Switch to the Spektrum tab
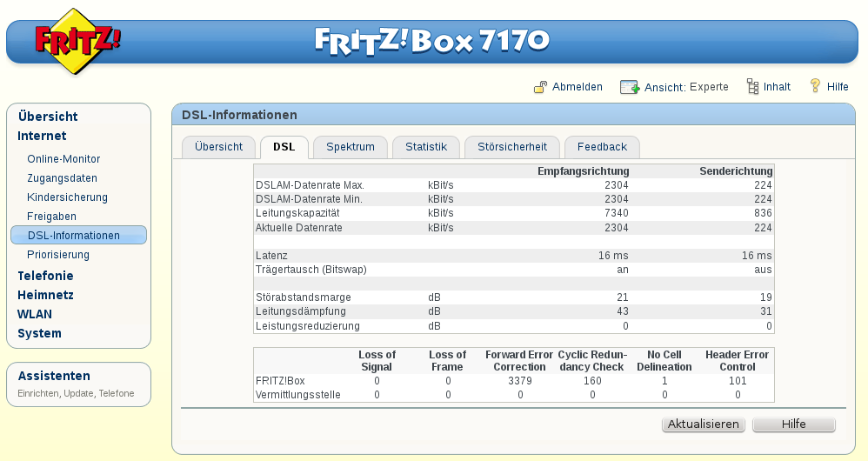 click(351, 147)
